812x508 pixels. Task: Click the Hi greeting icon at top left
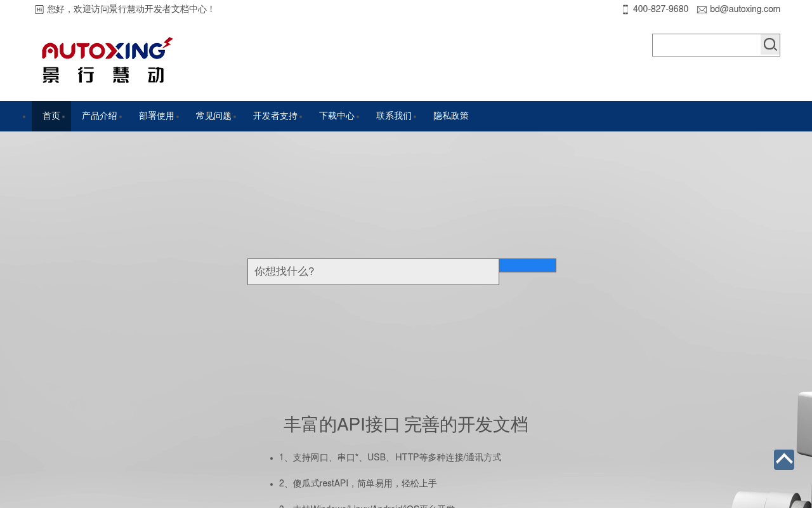coord(39,10)
